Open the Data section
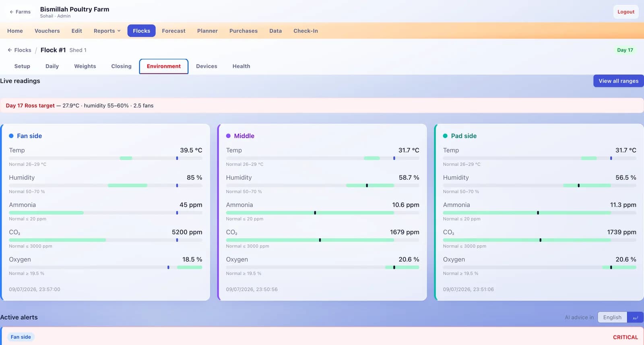644x345 pixels. [x=276, y=31]
